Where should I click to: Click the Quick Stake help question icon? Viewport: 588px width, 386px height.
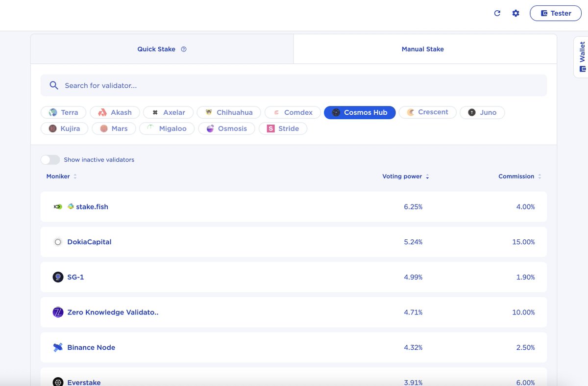point(184,49)
